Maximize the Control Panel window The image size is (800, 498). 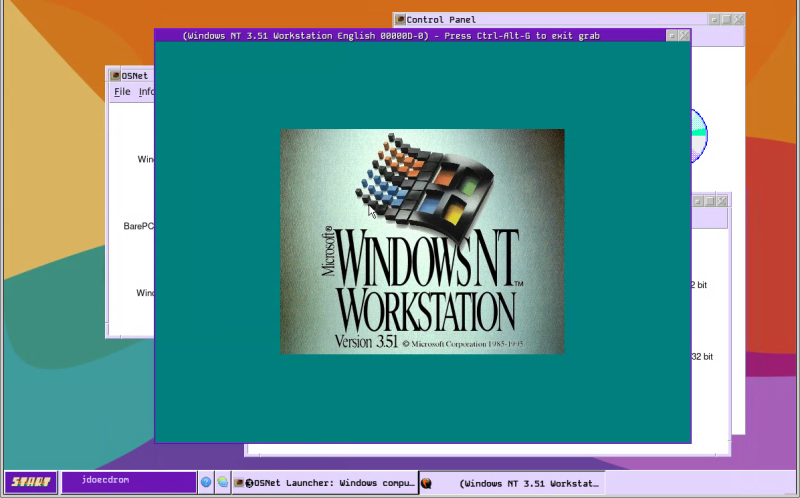[727, 19]
